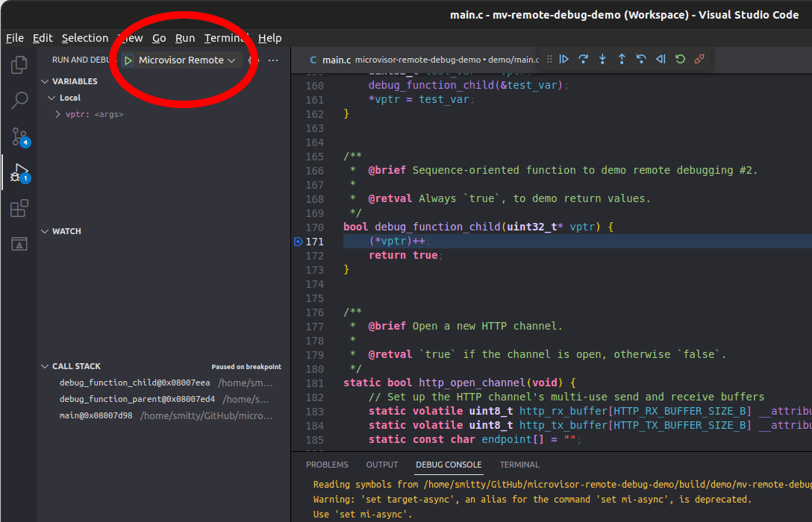Open Source Control with 4 pending changes
The width and height of the screenshot is (812, 522).
(19, 136)
